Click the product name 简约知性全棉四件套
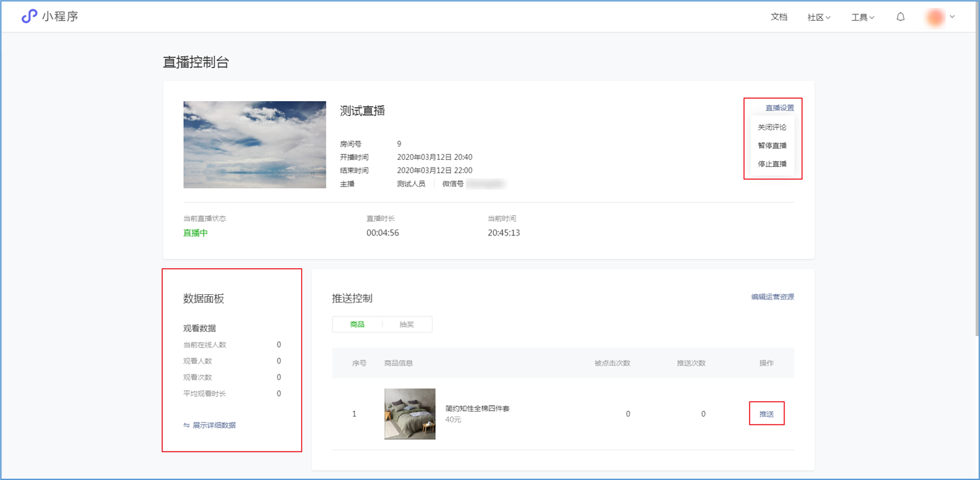980x480 pixels. [x=477, y=408]
